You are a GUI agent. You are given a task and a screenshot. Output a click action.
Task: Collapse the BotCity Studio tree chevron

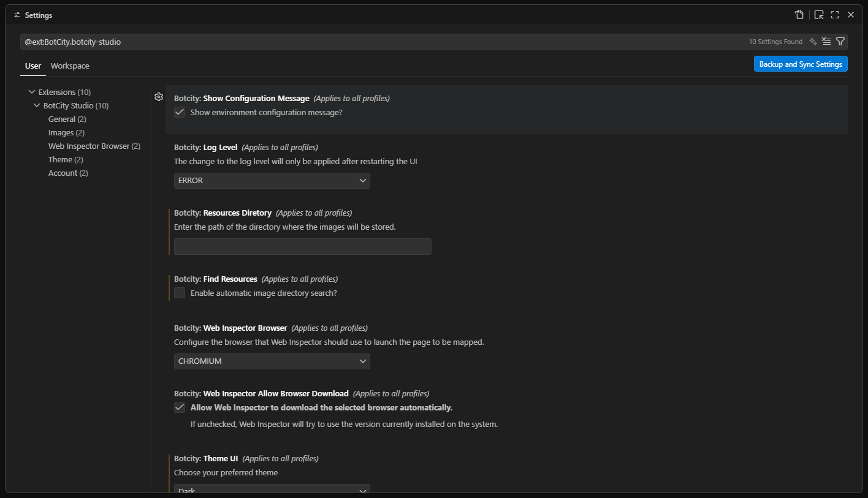[x=37, y=105]
